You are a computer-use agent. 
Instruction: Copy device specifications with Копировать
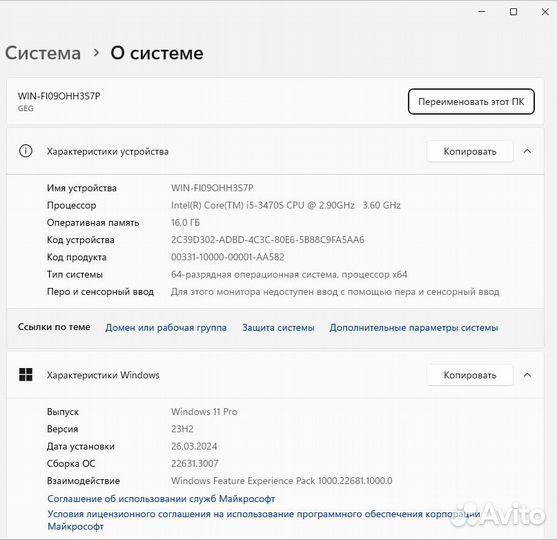(470, 152)
